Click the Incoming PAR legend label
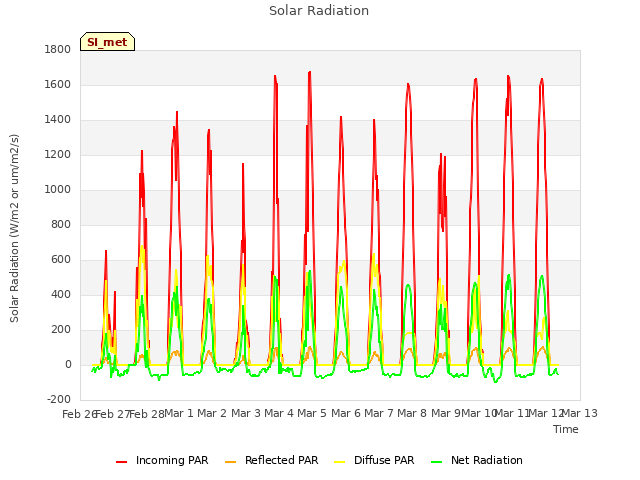The height and width of the screenshot is (480, 640). tap(172, 460)
